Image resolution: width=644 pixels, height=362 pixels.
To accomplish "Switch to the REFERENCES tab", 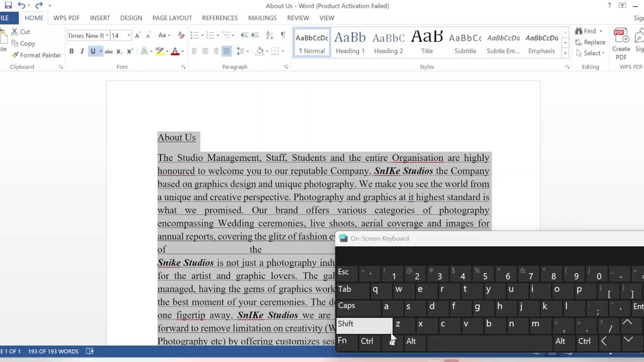I will 220,18.
